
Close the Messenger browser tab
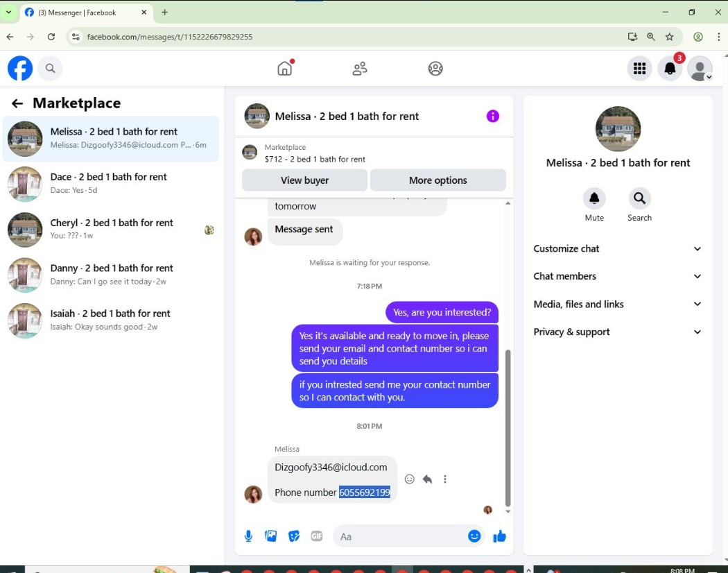click(x=144, y=12)
